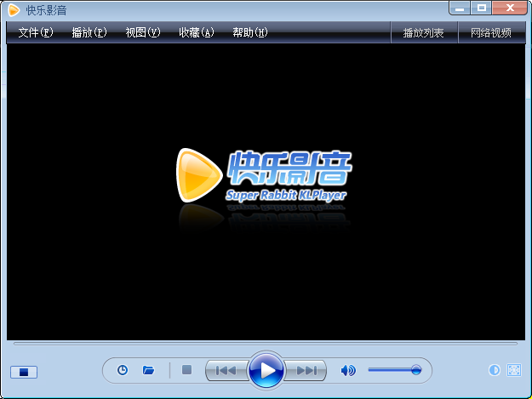The width and height of the screenshot is (532, 399).
Task: Click the Stop playback button
Action: point(187,370)
